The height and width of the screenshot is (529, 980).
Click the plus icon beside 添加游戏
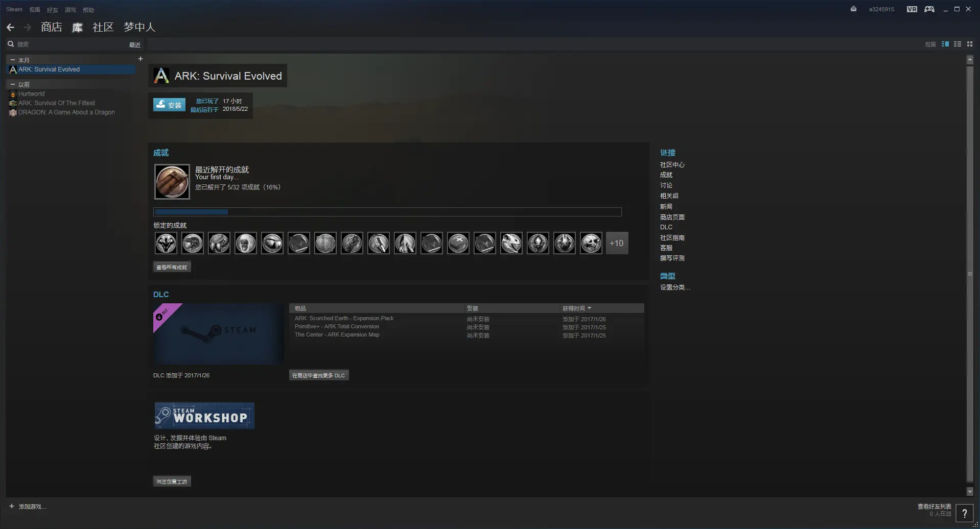click(x=12, y=506)
